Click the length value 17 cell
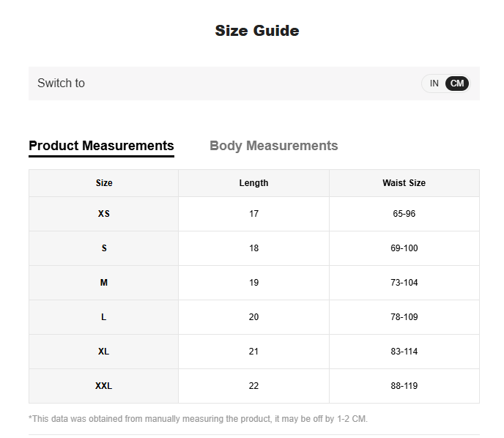504x438 pixels. (253, 214)
